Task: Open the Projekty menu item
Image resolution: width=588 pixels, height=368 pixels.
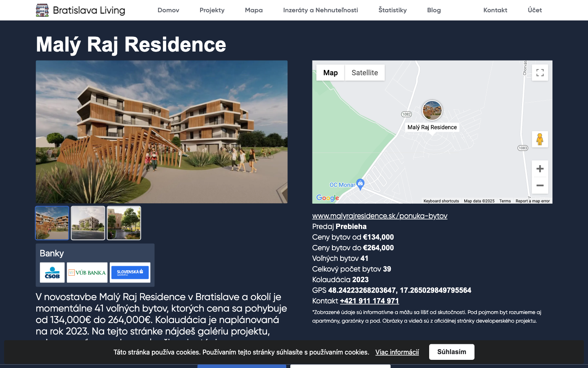Action: (212, 10)
